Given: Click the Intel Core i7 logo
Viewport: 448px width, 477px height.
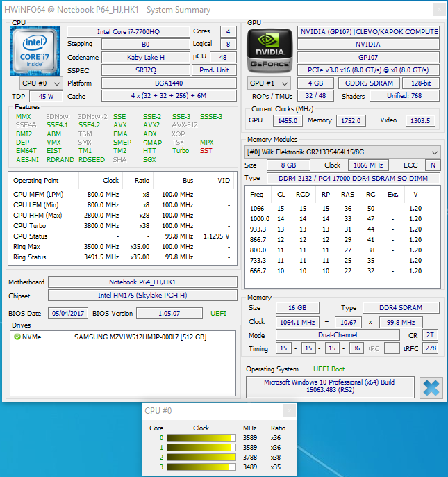Looking at the screenshot, I should [35, 51].
